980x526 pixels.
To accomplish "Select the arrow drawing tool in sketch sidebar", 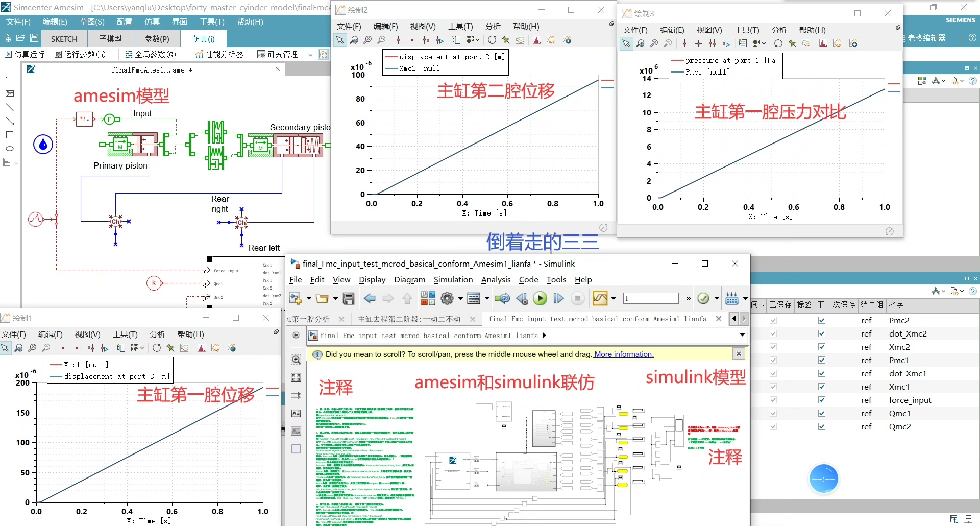I will click(x=10, y=121).
